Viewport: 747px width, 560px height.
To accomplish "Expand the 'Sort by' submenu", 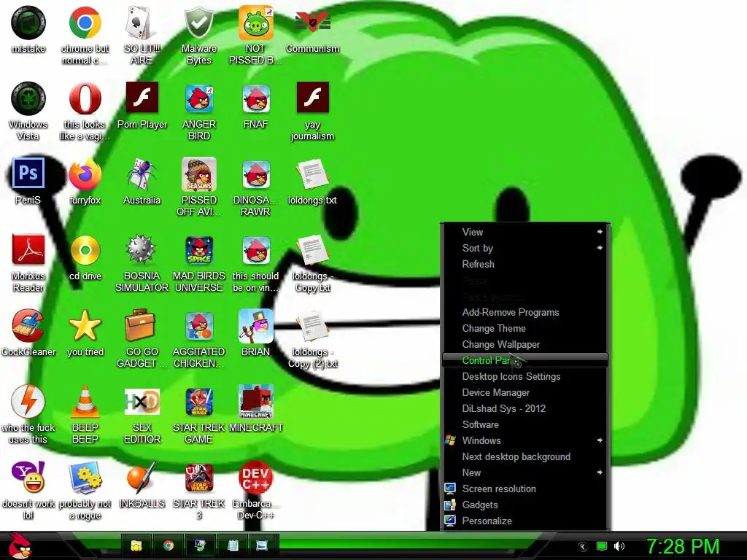I will 525,248.
